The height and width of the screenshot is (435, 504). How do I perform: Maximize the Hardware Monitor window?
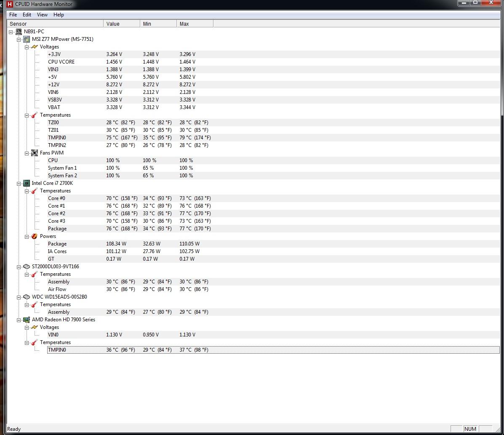point(475,3)
